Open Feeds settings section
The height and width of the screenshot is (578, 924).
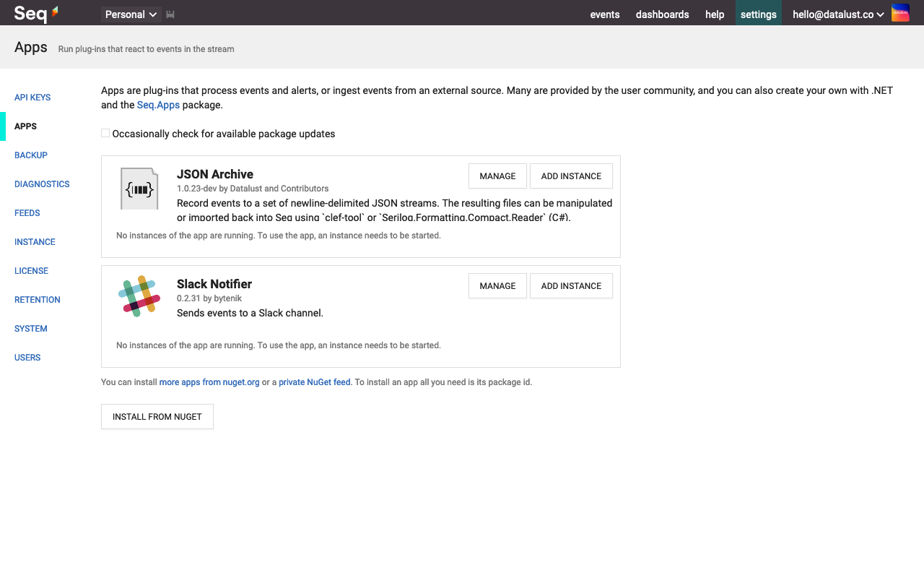click(x=27, y=213)
